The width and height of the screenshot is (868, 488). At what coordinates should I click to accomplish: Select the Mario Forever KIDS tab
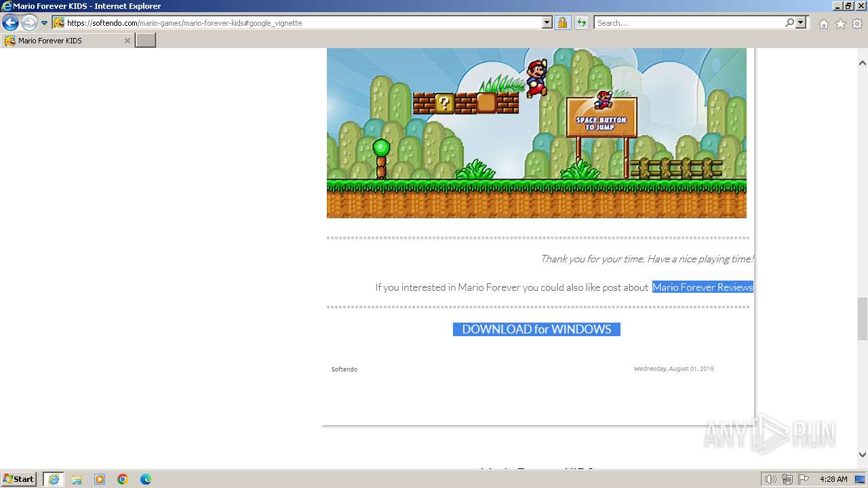(66, 41)
